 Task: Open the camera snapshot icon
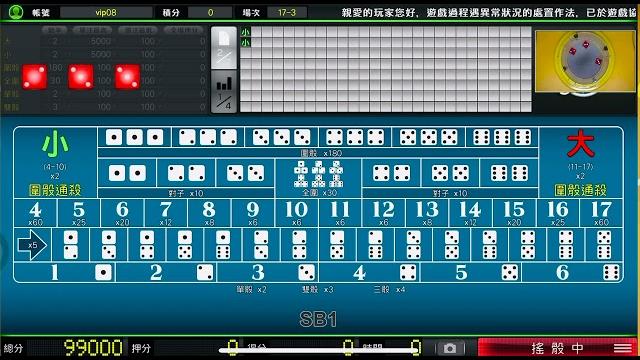(449, 348)
